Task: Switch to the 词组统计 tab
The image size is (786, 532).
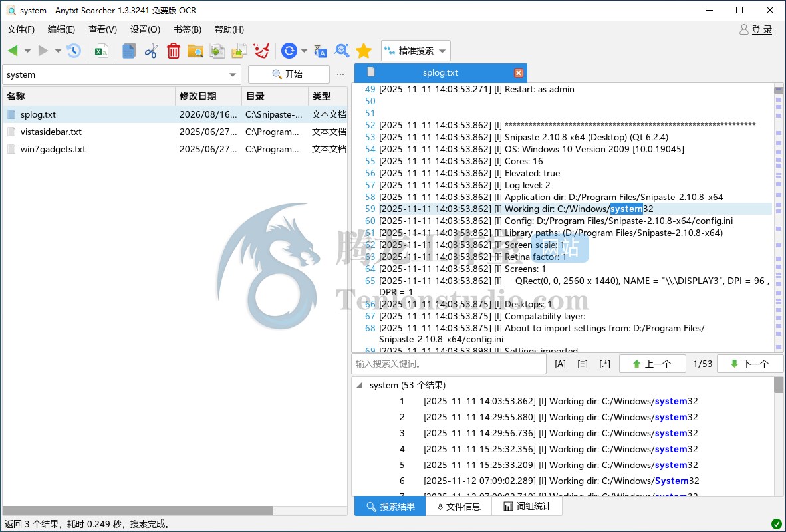Action: coord(527,507)
